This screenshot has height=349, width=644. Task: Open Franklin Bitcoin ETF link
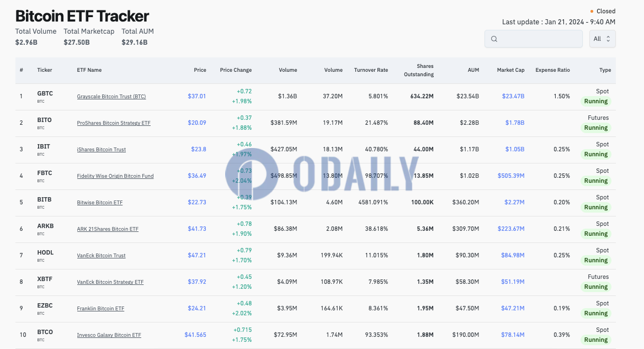100,309
